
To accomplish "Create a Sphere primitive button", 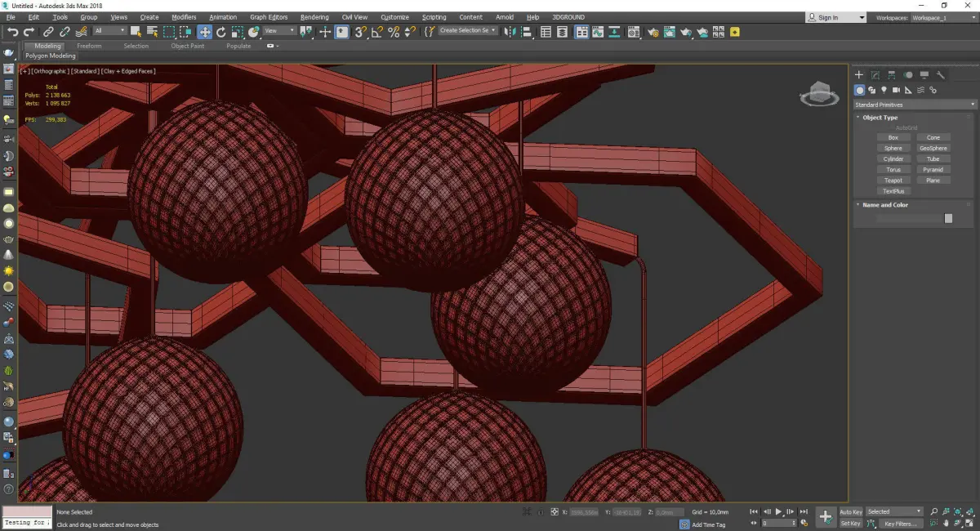I will pos(893,148).
